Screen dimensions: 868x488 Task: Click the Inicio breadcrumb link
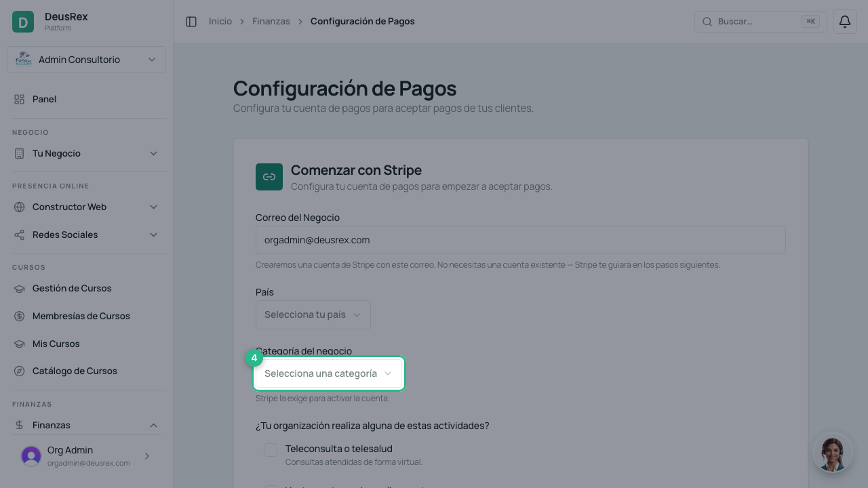[x=220, y=22]
